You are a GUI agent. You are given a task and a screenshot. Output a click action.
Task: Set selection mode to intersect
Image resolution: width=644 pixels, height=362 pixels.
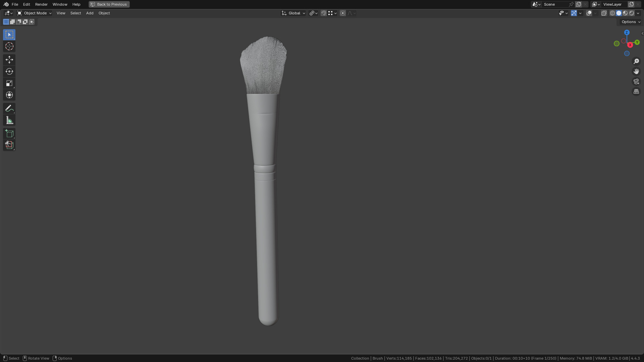(32, 22)
